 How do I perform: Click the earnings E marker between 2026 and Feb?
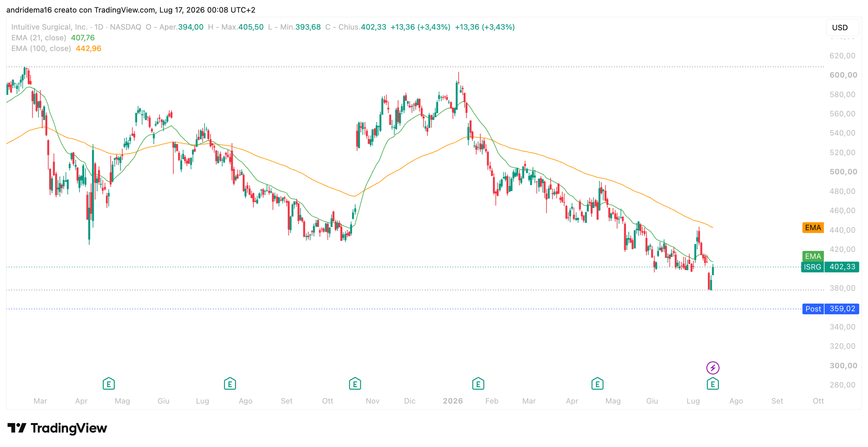point(478,384)
